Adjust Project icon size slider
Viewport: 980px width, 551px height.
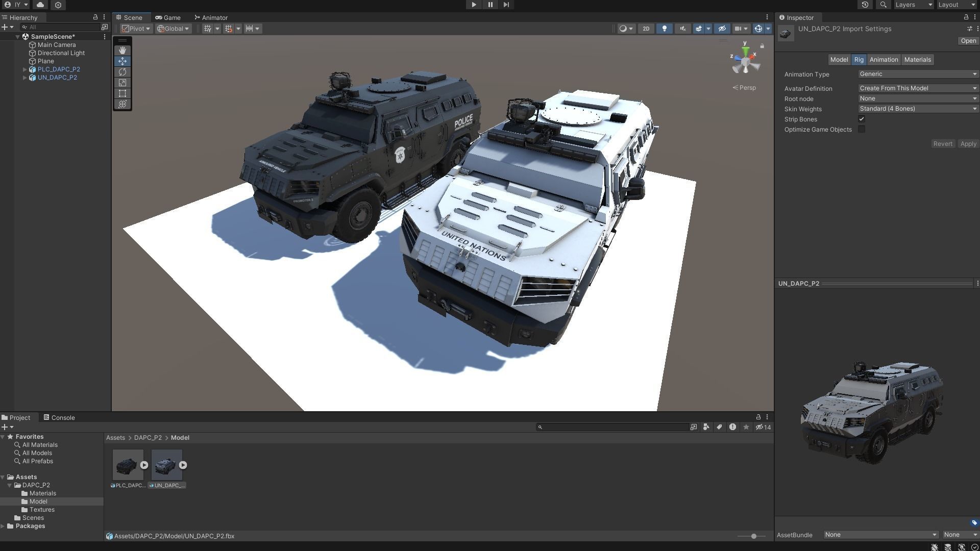pos(752,536)
